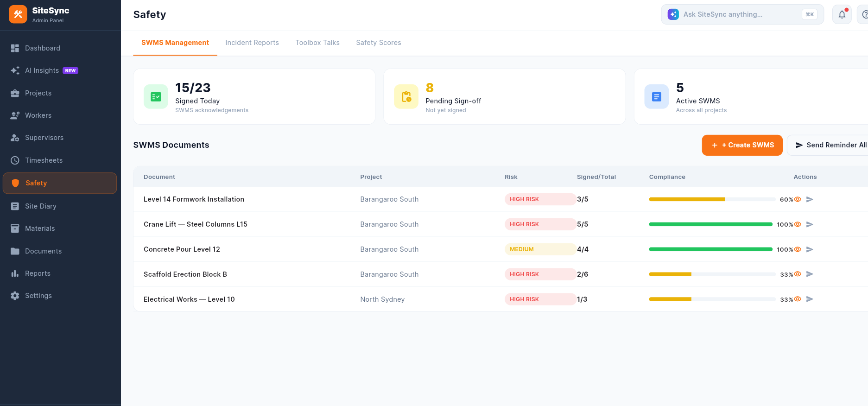Click Send Reminder All button

828,145
